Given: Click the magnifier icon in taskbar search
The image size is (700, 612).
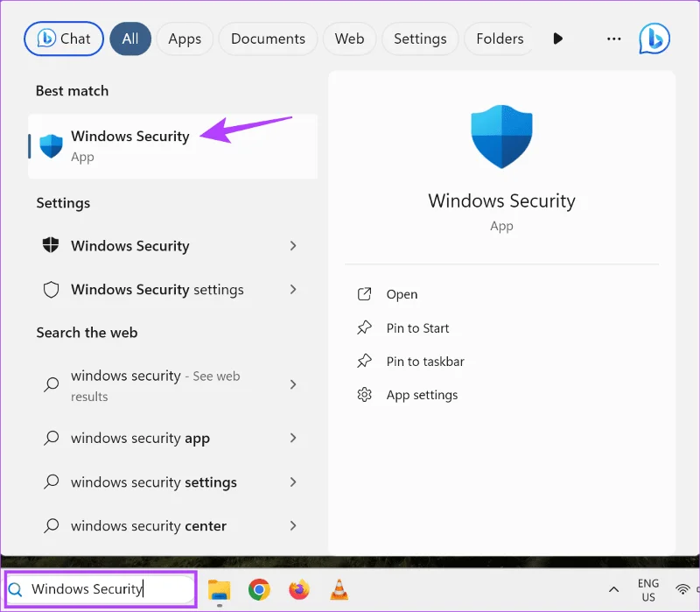Looking at the screenshot, I should pyautogui.click(x=15, y=589).
